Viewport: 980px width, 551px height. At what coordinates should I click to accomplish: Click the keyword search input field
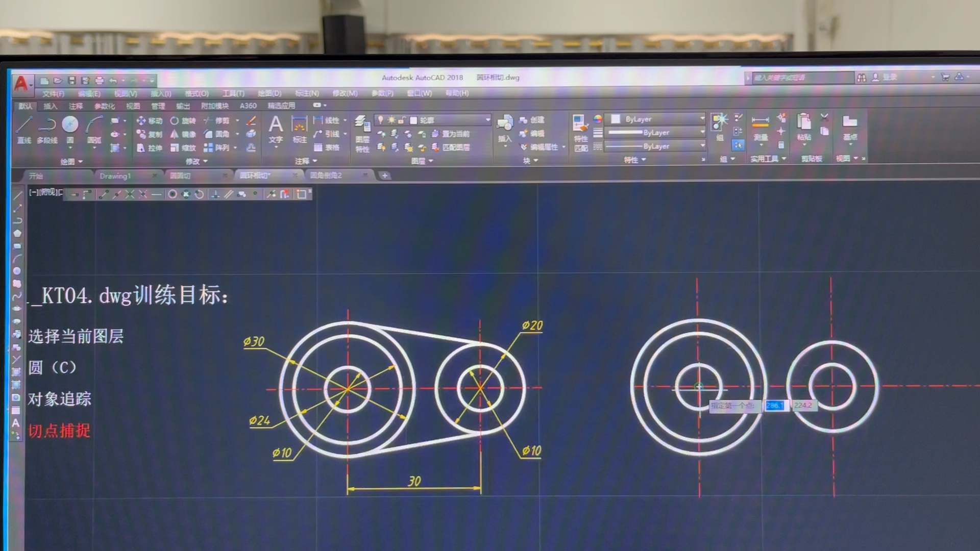(x=801, y=78)
